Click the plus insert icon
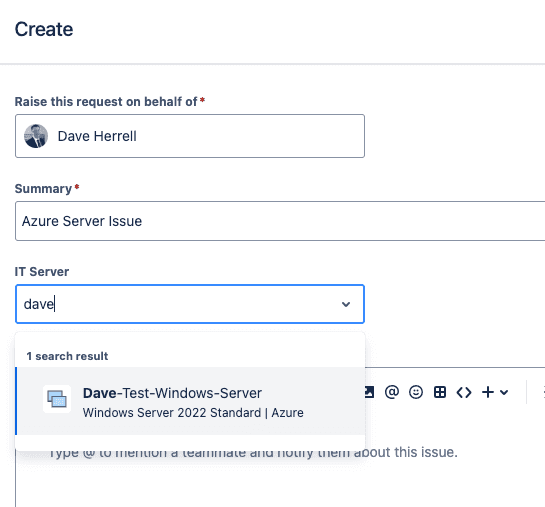The height and width of the screenshot is (507, 545). pyautogui.click(x=488, y=392)
